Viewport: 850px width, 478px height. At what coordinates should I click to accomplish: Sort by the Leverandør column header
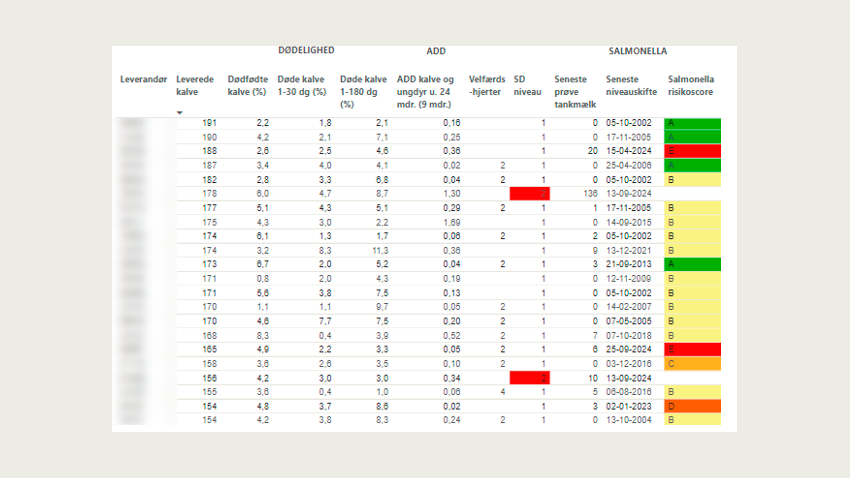coord(142,78)
